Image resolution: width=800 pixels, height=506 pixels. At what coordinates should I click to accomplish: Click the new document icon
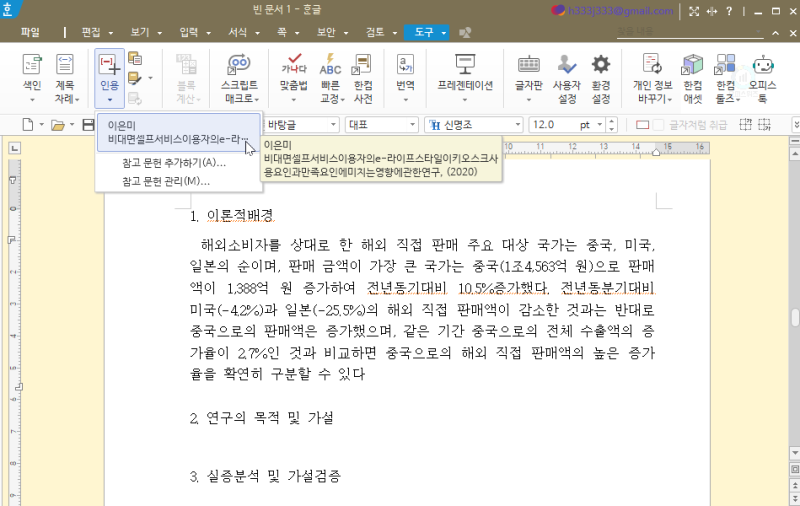28,124
